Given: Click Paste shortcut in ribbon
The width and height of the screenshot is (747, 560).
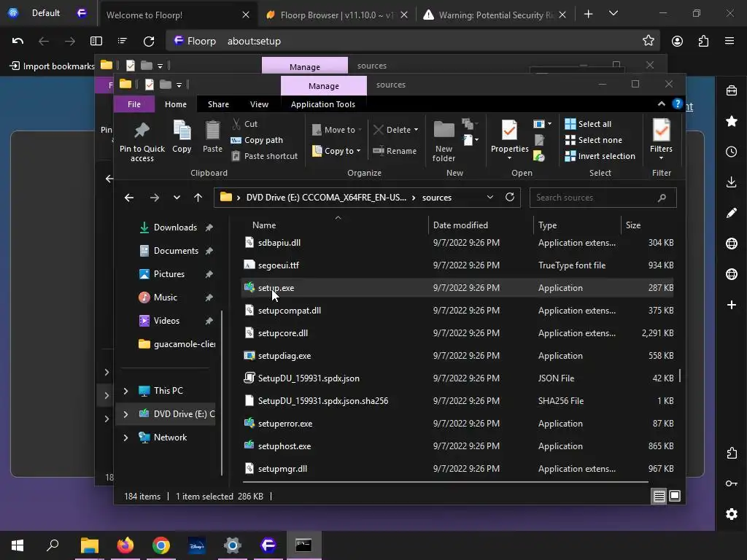Looking at the screenshot, I should pyautogui.click(x=265, y=156).
